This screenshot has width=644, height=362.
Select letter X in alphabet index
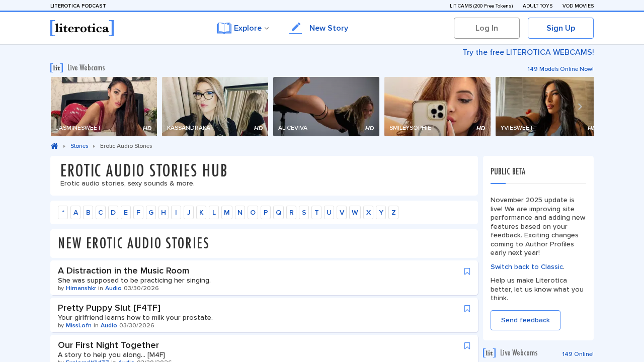click(368, 212)
